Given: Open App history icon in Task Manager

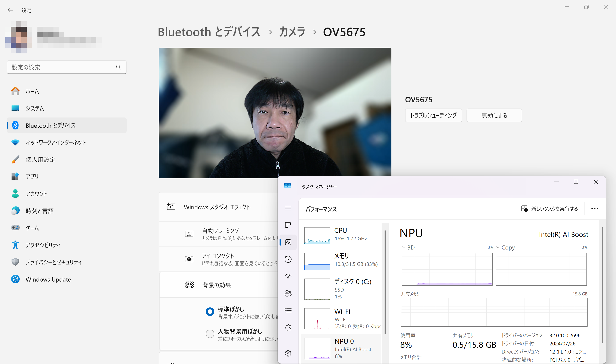Looking at the screenshot, I should coord(288,259).
